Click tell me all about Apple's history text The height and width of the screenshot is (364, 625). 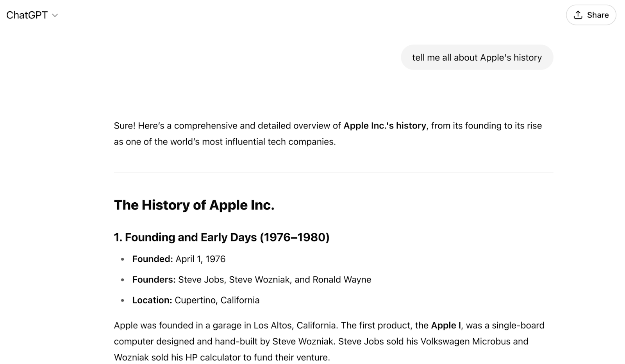pos(477,57)
